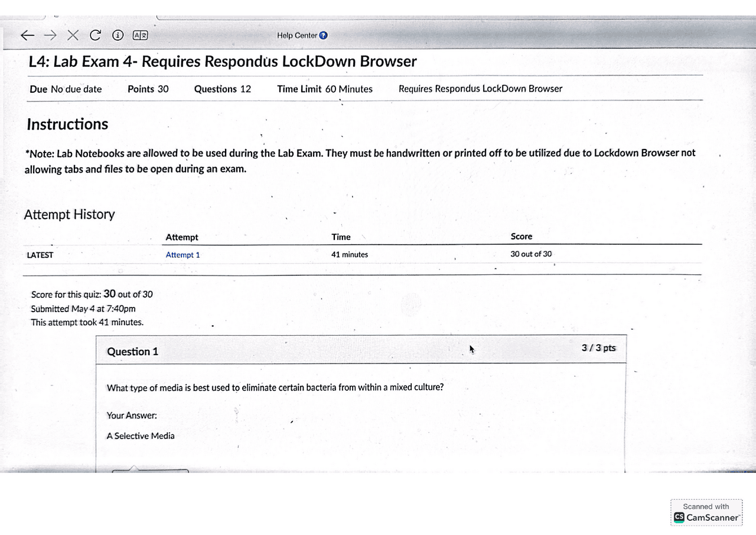
Task: Click the Instructions heading
Action: point(67,124)
